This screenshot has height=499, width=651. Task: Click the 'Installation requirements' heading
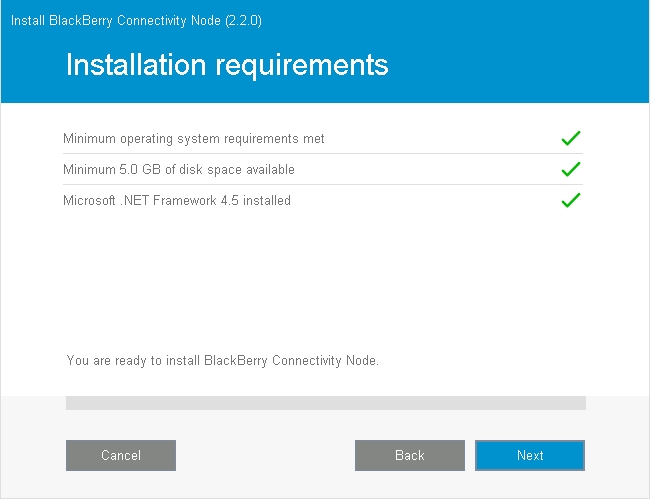click(227, 65)
